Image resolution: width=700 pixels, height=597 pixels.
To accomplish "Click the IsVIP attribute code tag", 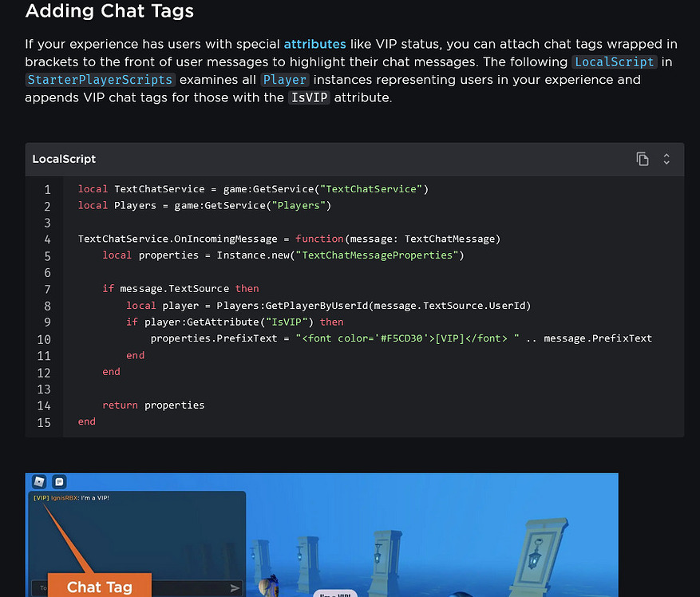I will [309, 97].
